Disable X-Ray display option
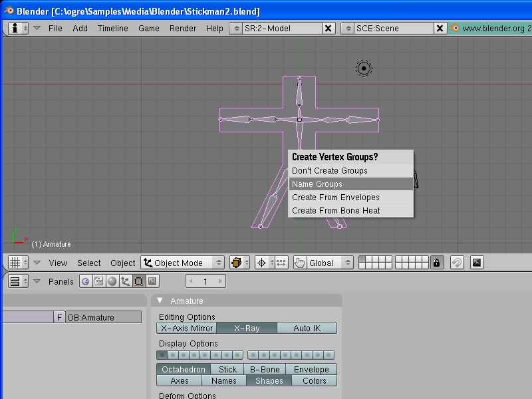532x399 pixels. (247, 328)
